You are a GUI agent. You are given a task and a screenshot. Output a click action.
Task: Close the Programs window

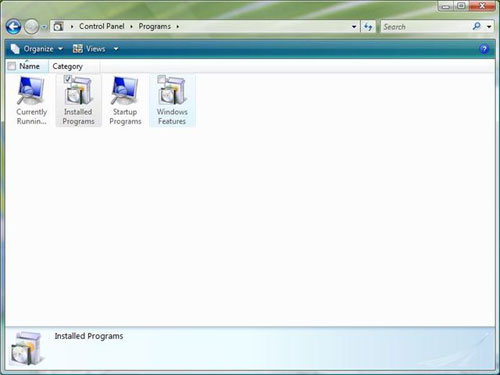point(482,6)
